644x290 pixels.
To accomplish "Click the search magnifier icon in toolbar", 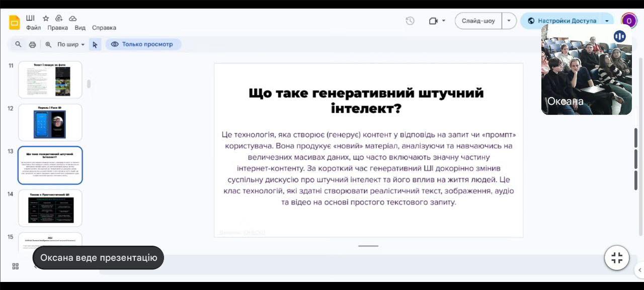I will 18,44.
